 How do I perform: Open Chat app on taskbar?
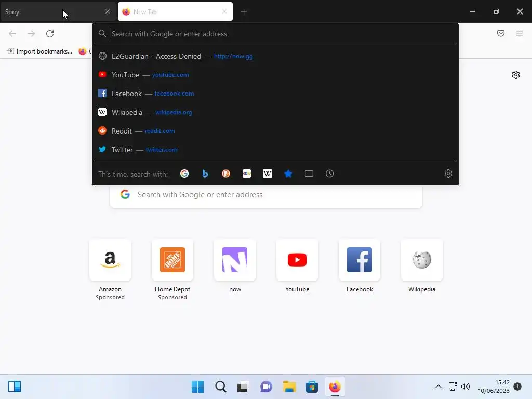267,387
